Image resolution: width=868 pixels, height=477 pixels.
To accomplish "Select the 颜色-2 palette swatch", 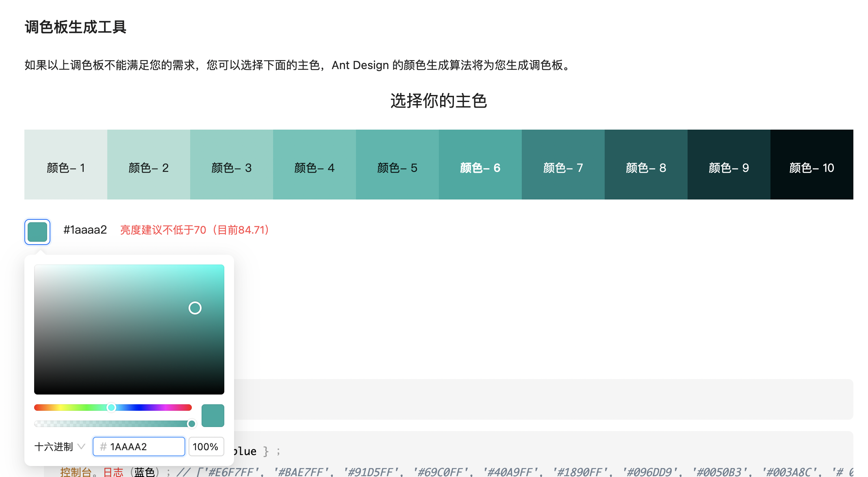I will [x=149, y=165].
